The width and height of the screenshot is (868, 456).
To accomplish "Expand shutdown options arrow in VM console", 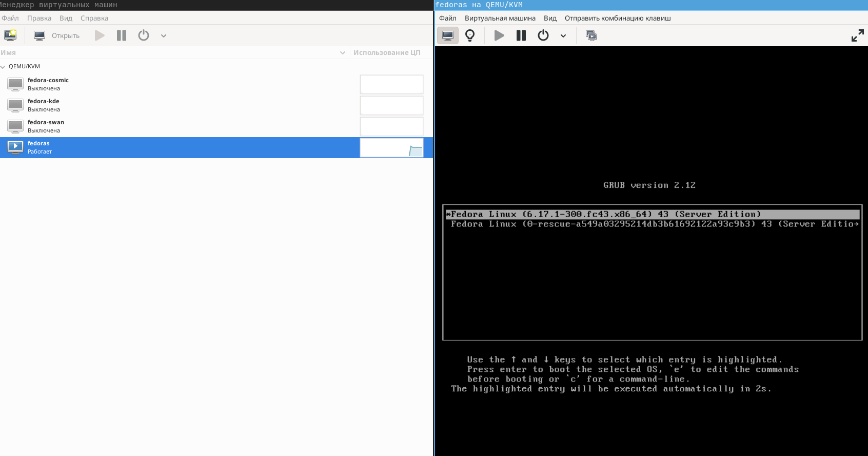I will click(563, 36).
